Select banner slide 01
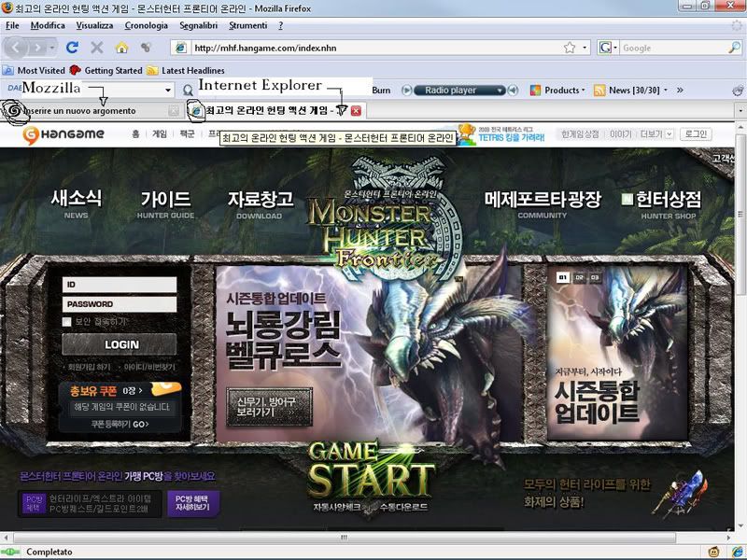 563,277
